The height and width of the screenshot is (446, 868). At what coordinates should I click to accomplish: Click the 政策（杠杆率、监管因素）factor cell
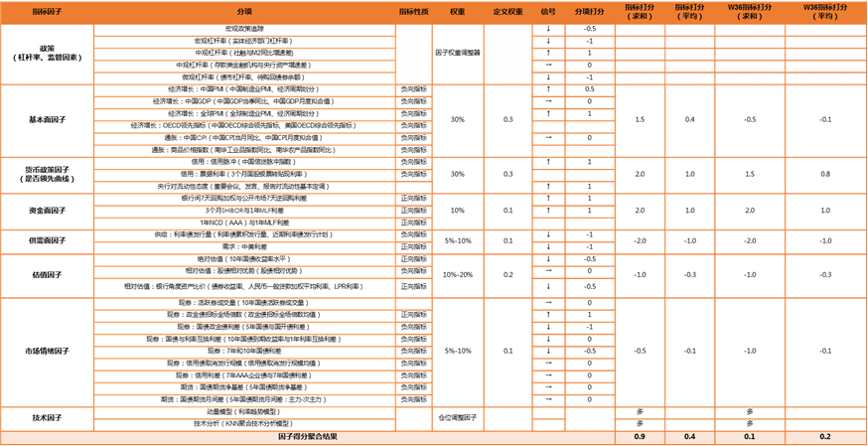47,53
